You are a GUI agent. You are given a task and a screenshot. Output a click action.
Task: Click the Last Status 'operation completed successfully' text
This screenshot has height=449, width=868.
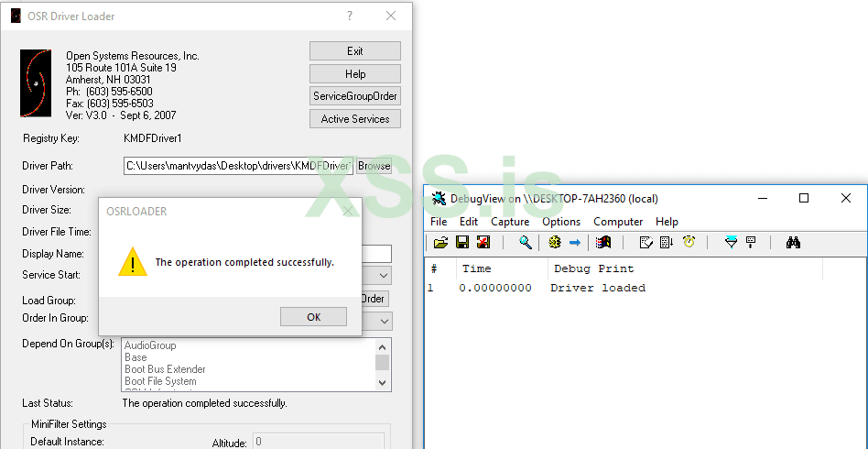tap(205, 403)
